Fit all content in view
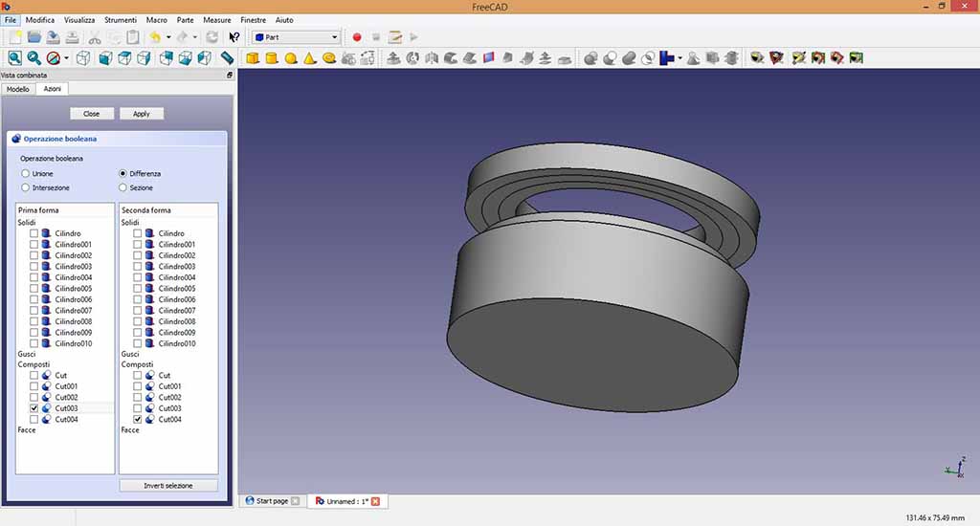 click(14, 58)
